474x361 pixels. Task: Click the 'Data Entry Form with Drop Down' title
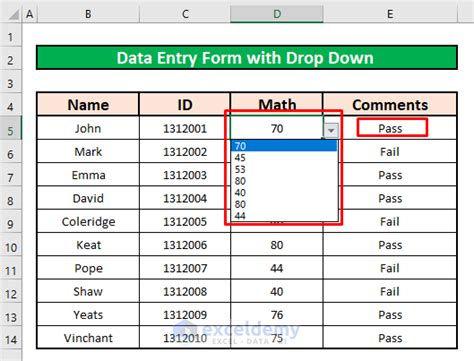click(x=247, y=58)
